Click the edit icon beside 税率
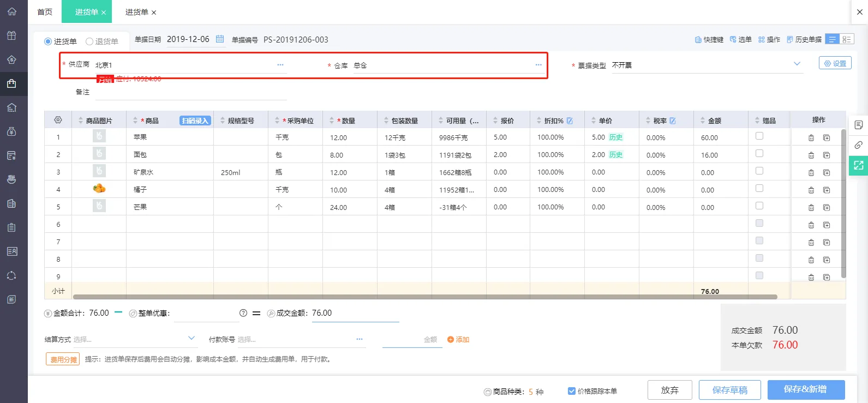This screenshot has width=868, height=403. [673, 121]
